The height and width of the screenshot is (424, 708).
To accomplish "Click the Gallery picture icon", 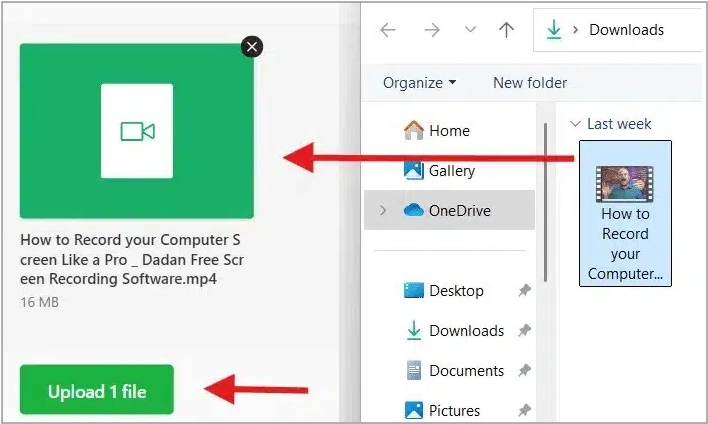I will coord(414,170).
